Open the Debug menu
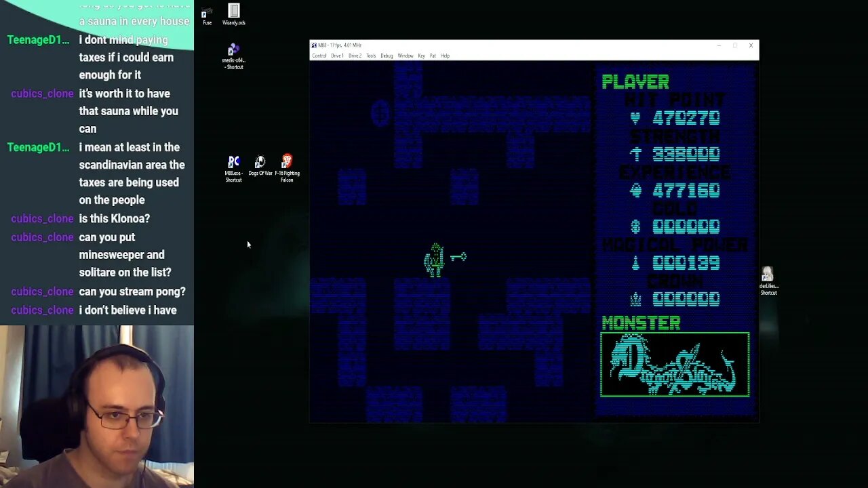The height and width of the screenshot is (488, 868). point(387,56)
